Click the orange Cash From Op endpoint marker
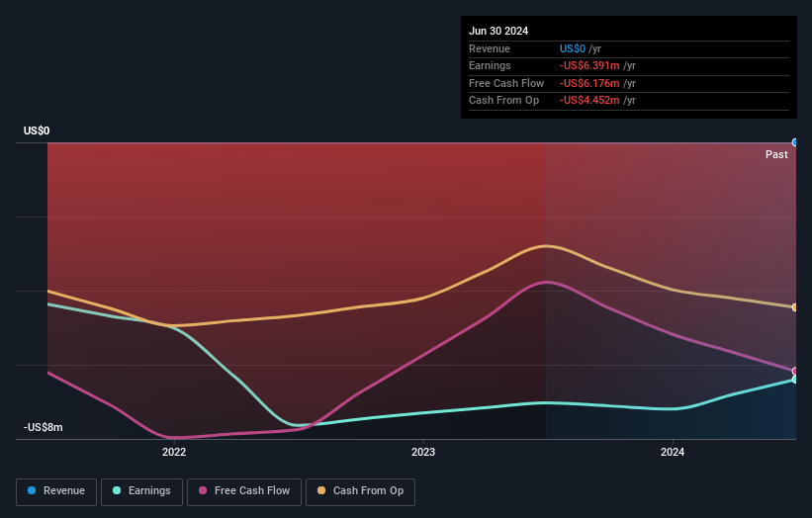 [x=795, y=307]
